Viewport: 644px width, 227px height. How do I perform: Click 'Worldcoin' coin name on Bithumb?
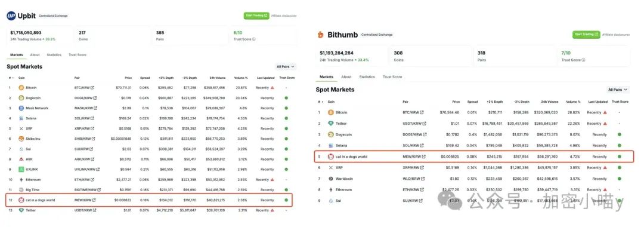tap(344, 179)
